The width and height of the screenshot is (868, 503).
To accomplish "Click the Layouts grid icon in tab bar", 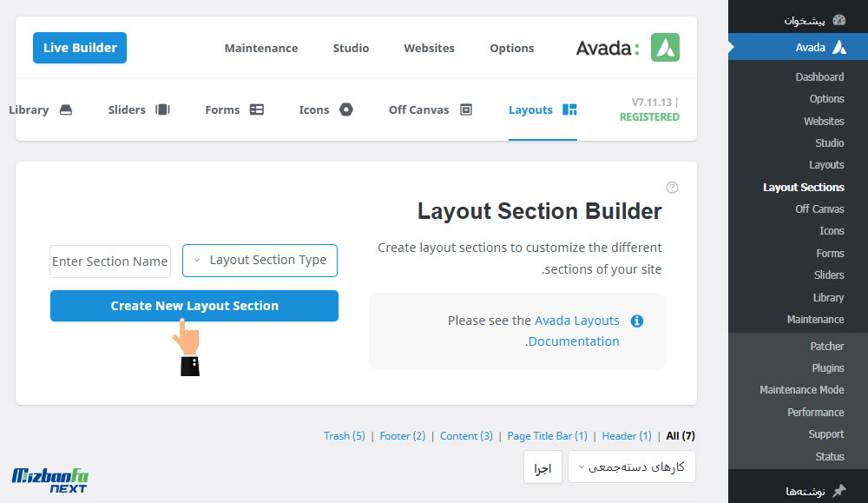I will coord(569,109).
